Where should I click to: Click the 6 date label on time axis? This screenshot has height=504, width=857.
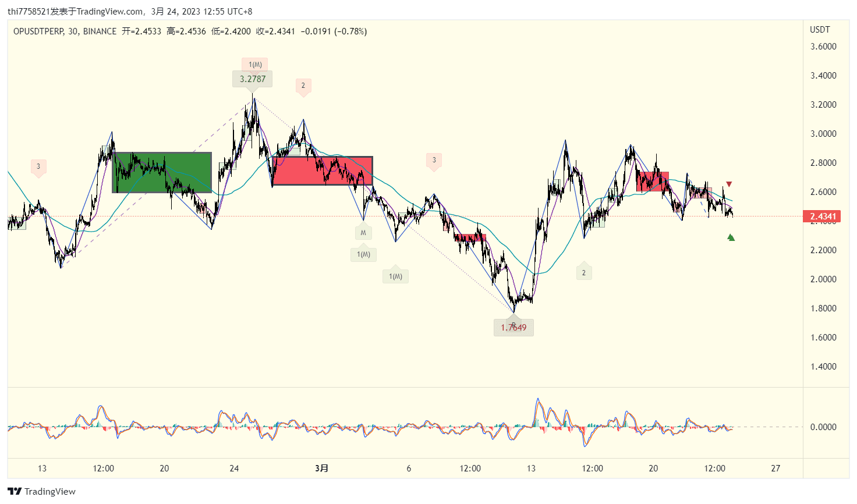click(409, 468)
